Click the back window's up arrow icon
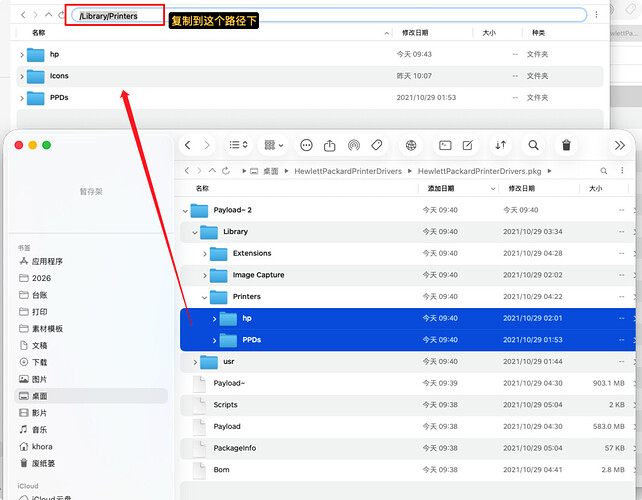This screenshot has width=642, height=500. (x=48, y=15)
